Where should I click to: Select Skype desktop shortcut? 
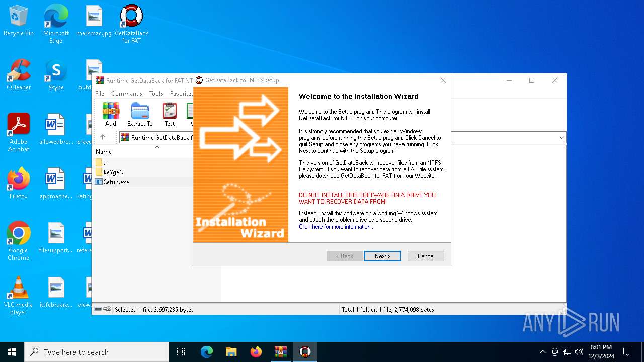click(x=56, y=75)
